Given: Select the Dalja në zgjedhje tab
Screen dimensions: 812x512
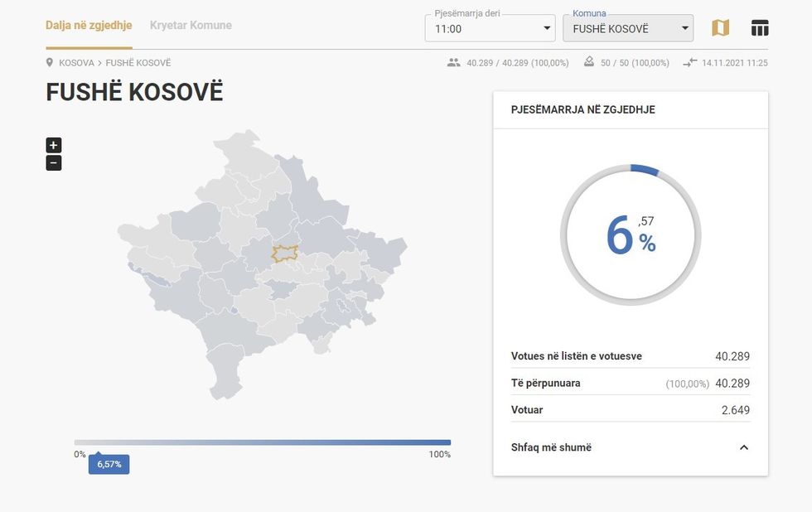Looking at the screenshot, I should [x=88, y=25].
